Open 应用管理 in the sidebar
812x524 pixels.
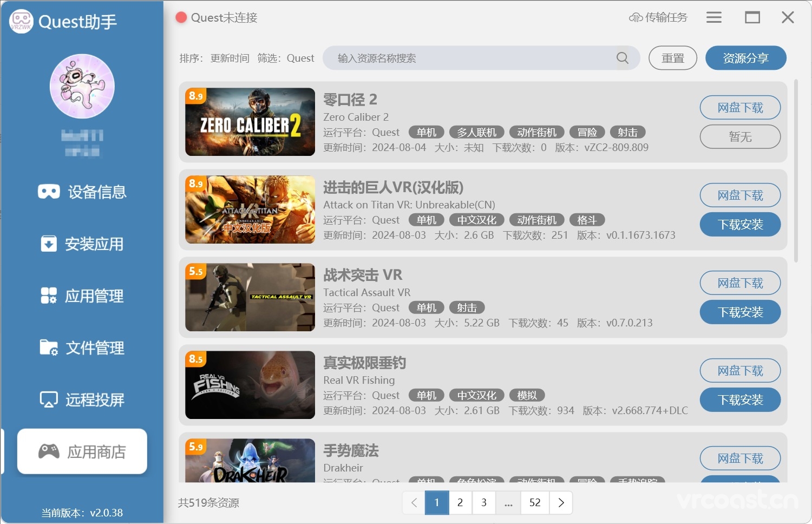pos(82,296)
